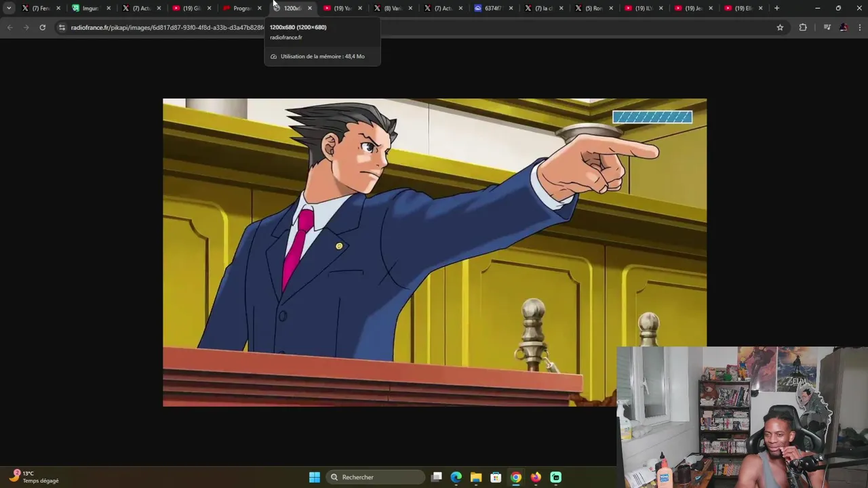Close the Imgur tab
The height and width of the screenshot is (488, 868).
point(108,8)
